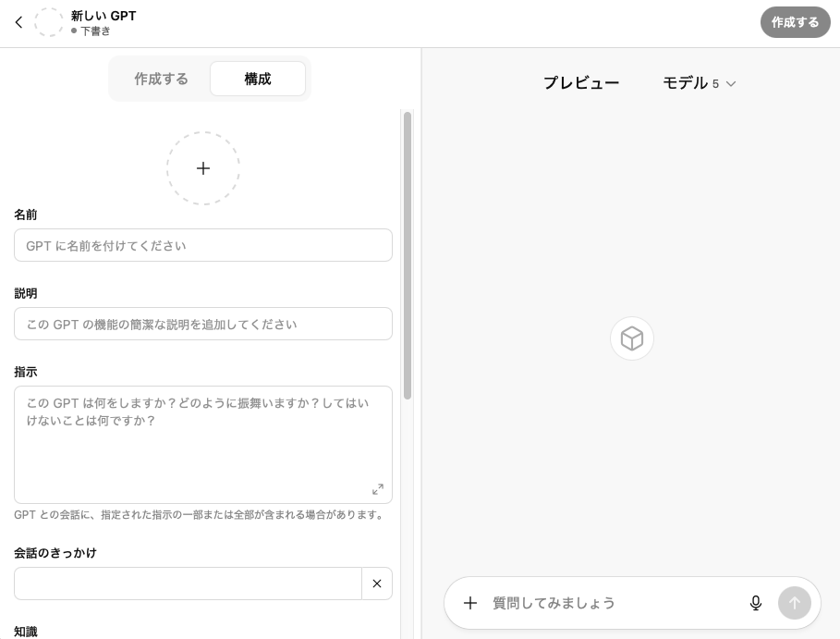Click the 作成する button to publish the GPT
This screenshot has width=840, height=639.
pyautogui.click(x=796, y=22)
